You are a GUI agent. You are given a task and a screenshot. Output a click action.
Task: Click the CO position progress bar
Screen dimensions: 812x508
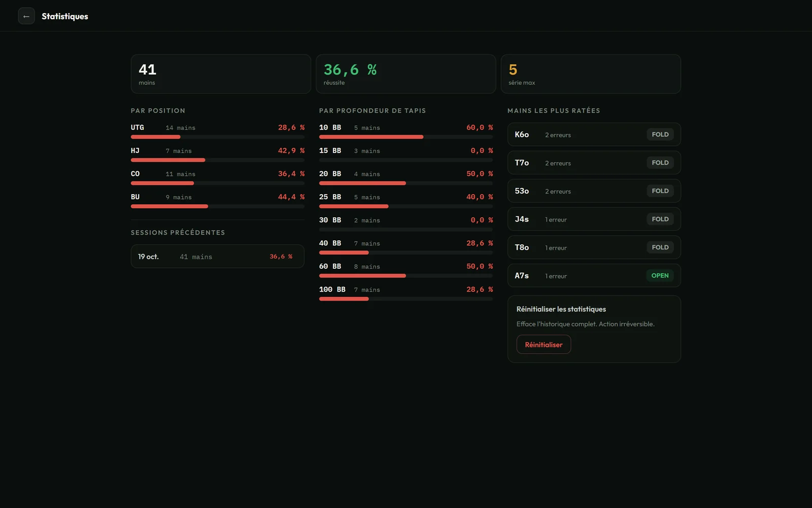pos(218,183)
